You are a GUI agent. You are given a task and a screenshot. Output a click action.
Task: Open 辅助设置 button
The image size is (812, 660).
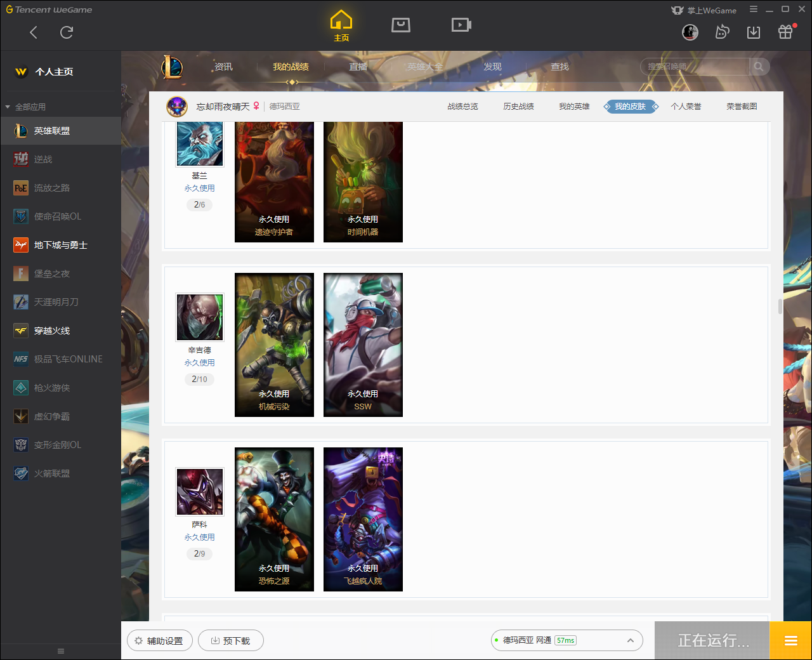click(x=160, y=640)
